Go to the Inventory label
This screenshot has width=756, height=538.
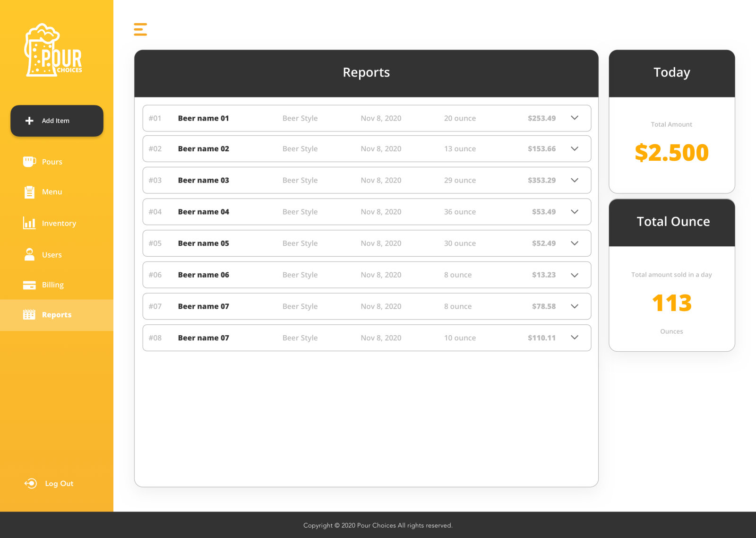point(59,223)
